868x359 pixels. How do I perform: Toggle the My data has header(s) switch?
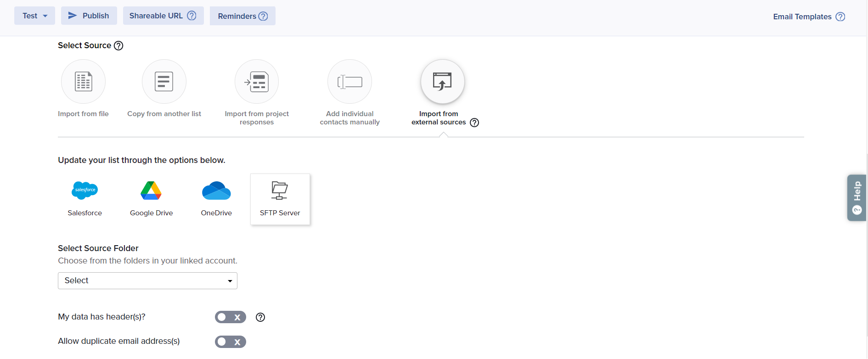tap(230, 317)
